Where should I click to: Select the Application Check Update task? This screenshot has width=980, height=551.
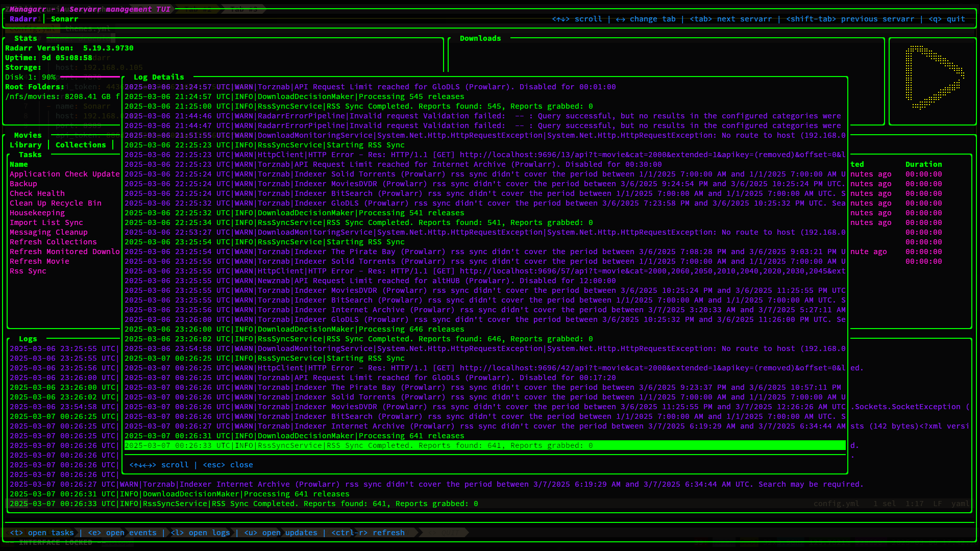tap(64, 174)
